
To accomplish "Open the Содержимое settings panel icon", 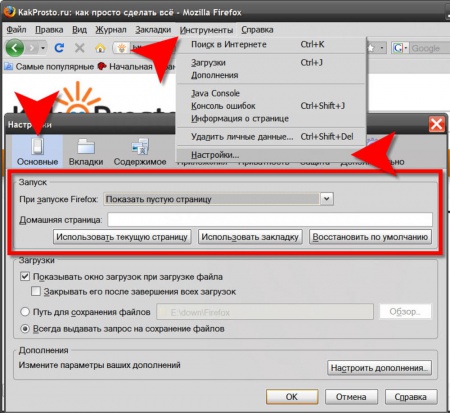I will coord(140,147).
